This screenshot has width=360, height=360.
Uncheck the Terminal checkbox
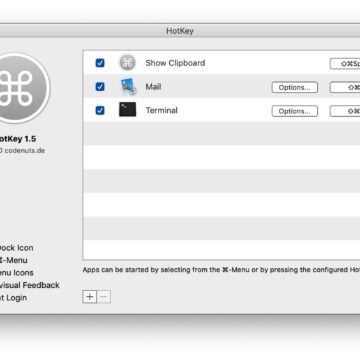(100, 110)
